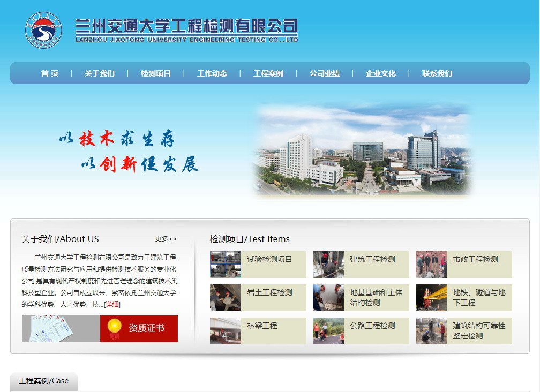Open the 首页 navigation item
The image size is (540, 392).
click(50, 73)
